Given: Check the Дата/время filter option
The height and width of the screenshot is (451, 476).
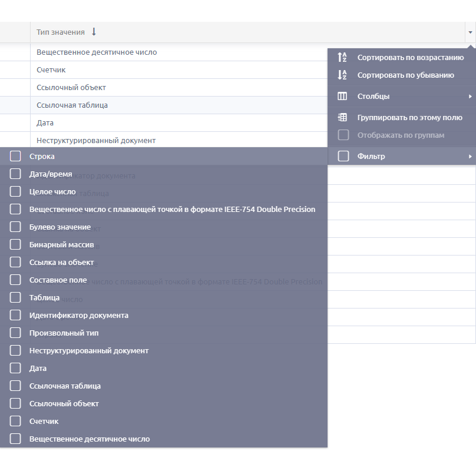Looking at the screenshot, I should (x=15, y=174).
